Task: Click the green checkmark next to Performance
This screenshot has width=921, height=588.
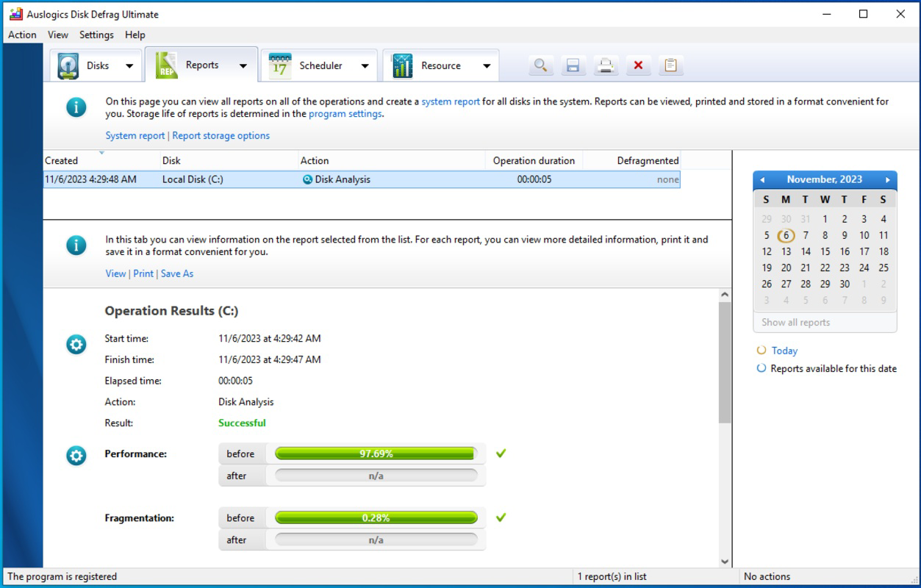Action: 501,453
